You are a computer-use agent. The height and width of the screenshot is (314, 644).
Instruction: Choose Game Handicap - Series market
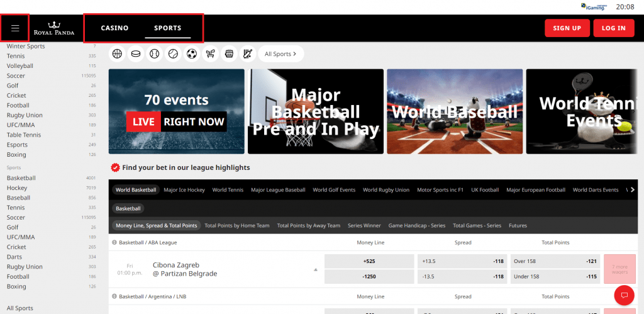click(x=417, y=225)
